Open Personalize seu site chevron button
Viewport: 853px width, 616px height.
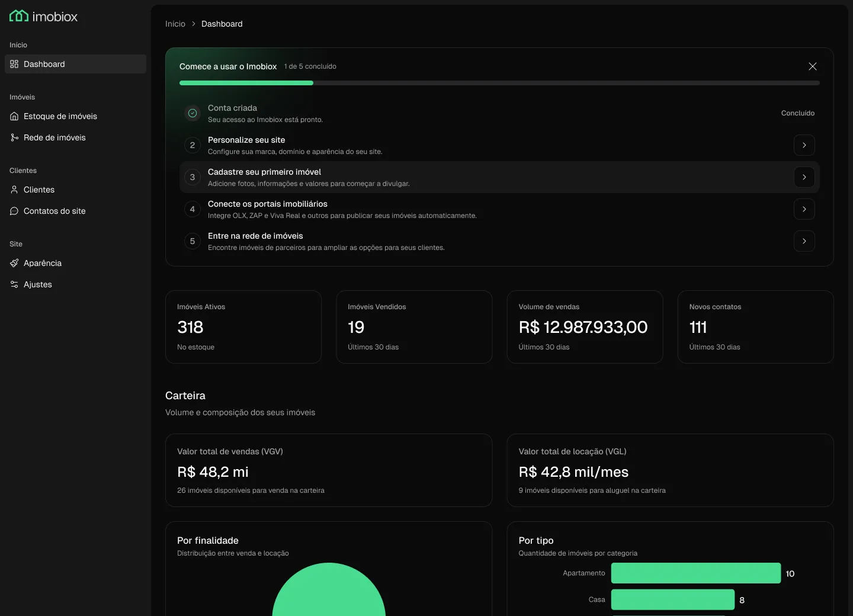tap(804, 145)
